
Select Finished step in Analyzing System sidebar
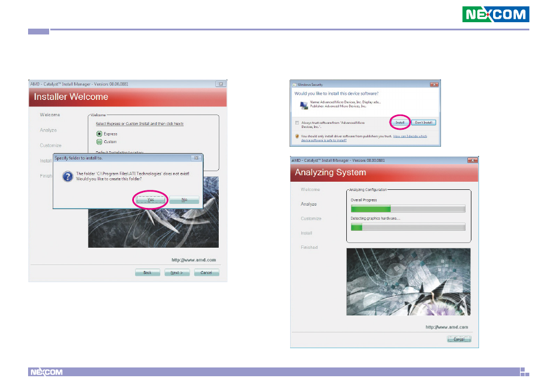[x=309, y=247]
